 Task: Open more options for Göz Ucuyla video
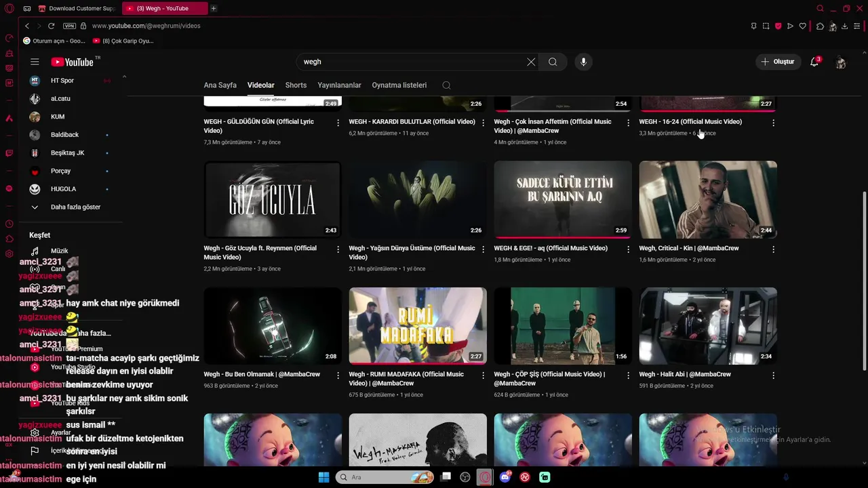(x=338, y=249)
